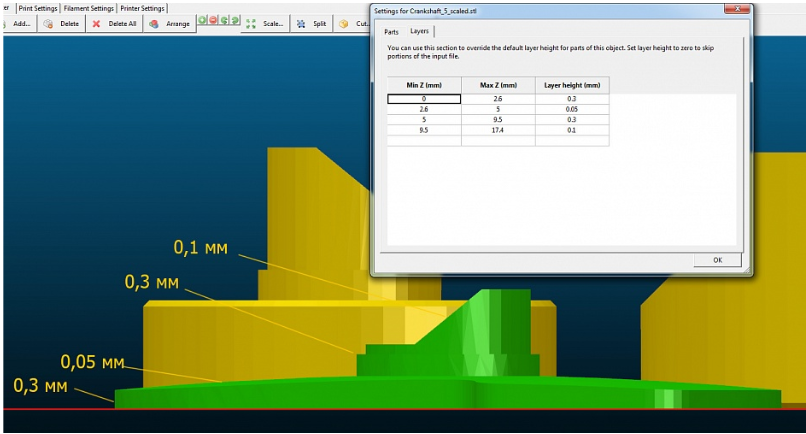Click the empty Layer height cell in the last row
This screenshot has height=434, width=806.
pos(572,141)
